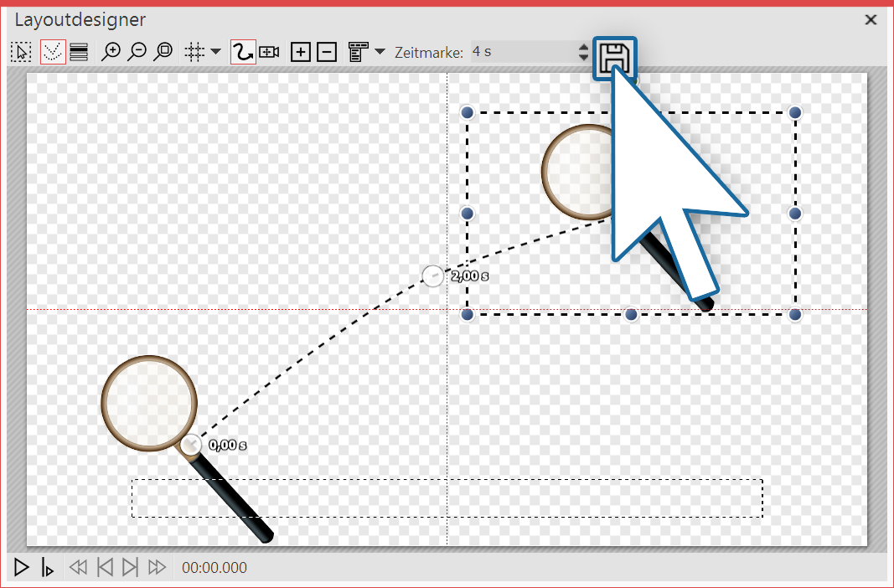
Task: Click the play-from-cursor button
Action: click(x=48, y=568)
